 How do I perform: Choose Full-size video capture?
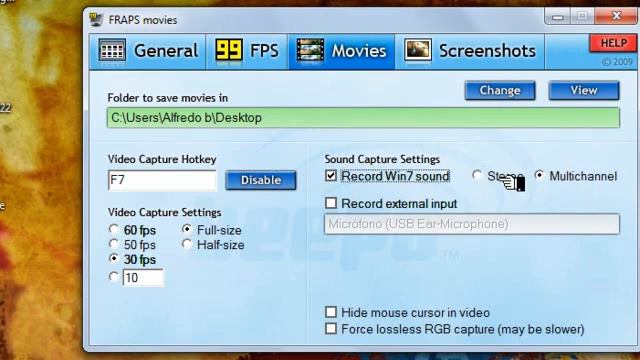[187, 229]
